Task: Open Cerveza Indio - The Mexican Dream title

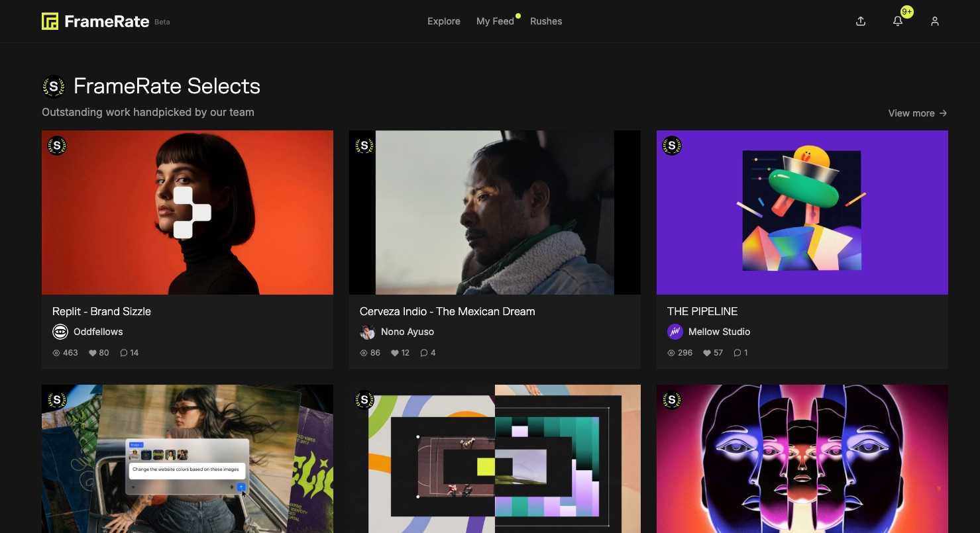Action: coord(447,311)
